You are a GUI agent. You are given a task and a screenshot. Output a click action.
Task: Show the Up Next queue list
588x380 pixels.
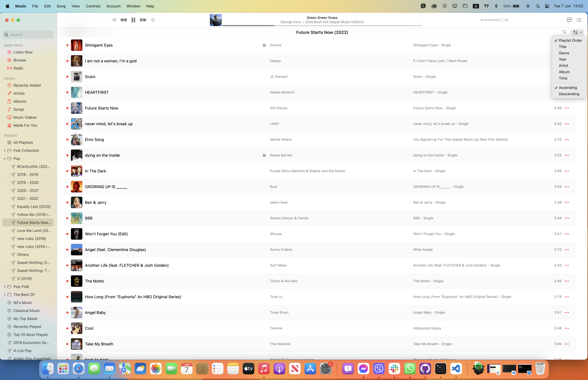[579, 20]
